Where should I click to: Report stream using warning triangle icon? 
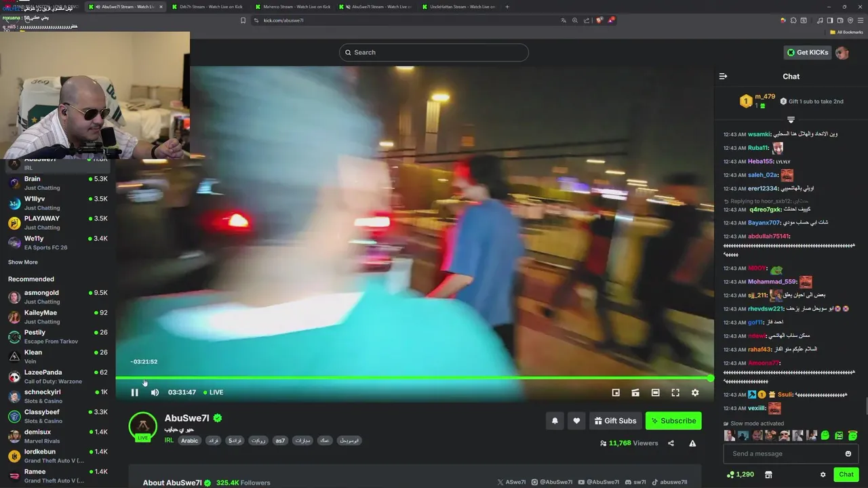pyautogui.click(x=692, y=443)
